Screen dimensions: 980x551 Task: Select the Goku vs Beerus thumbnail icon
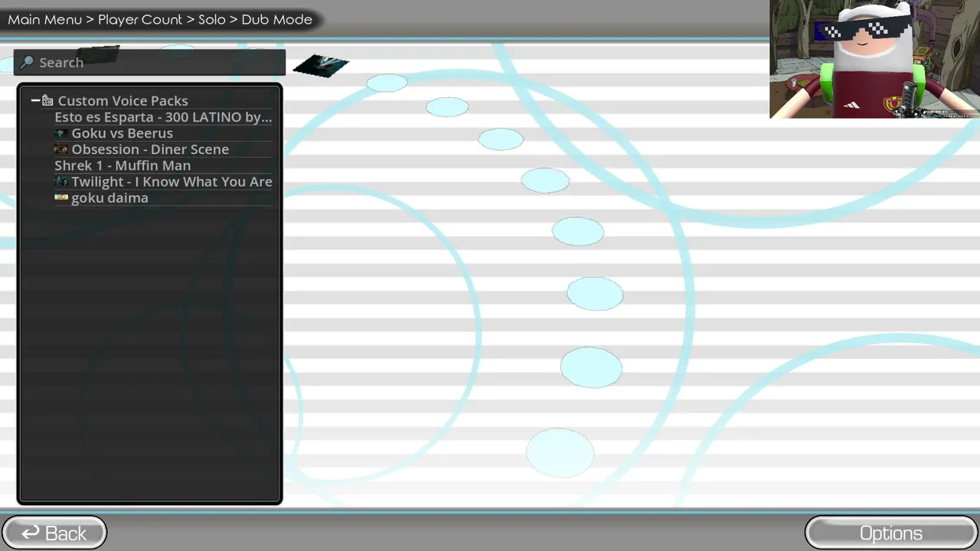click(61, 133)
